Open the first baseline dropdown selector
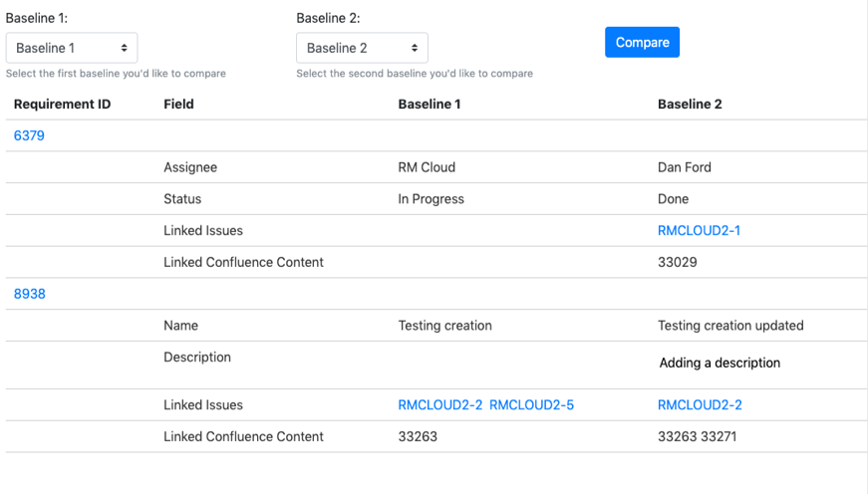Image resolution: width=868 pixels, height=494 pixels. point(72,48)
